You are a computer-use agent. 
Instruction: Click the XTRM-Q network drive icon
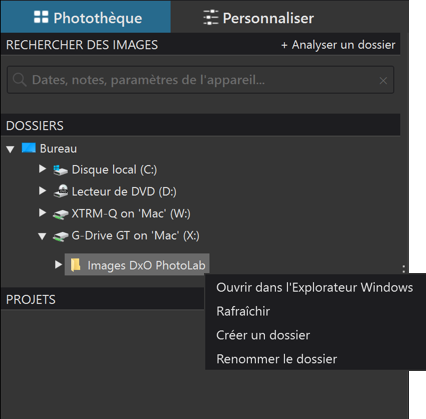61,214
